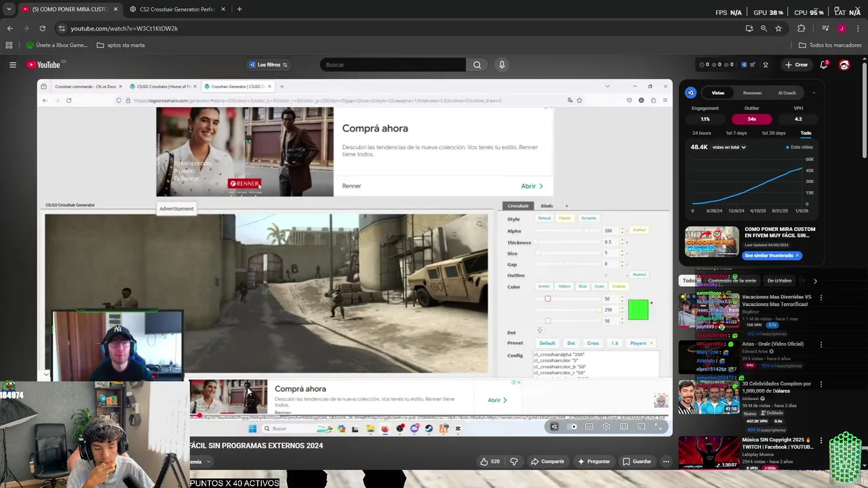Open the YouTube account avatar menu
The width and height of the screenshot is (868, 488).
tap(844, 65)
